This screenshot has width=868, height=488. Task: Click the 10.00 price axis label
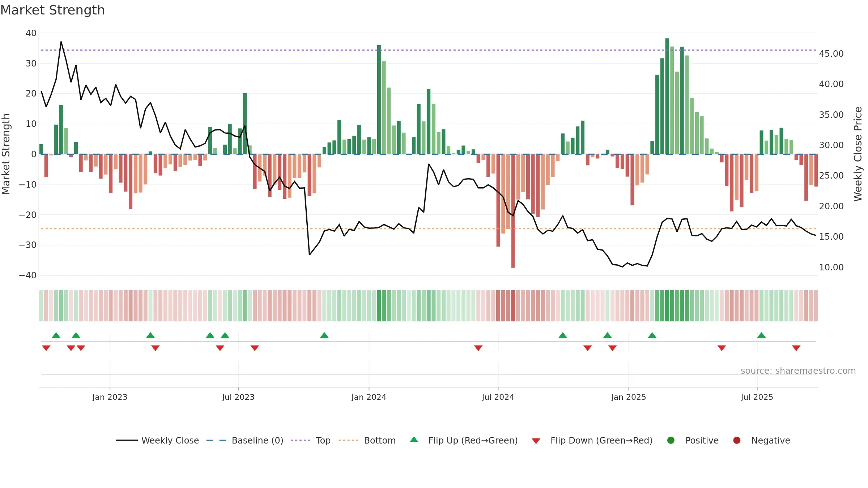coord(831,267)
